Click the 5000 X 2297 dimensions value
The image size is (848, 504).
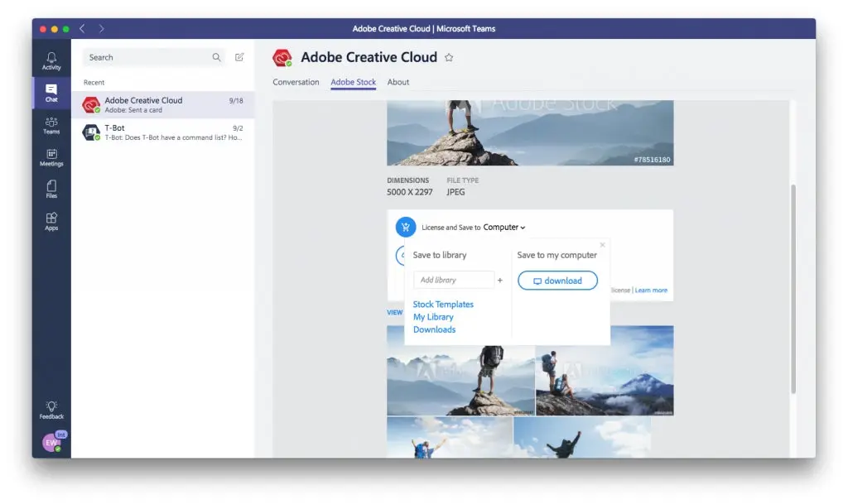tap(409, 192)
